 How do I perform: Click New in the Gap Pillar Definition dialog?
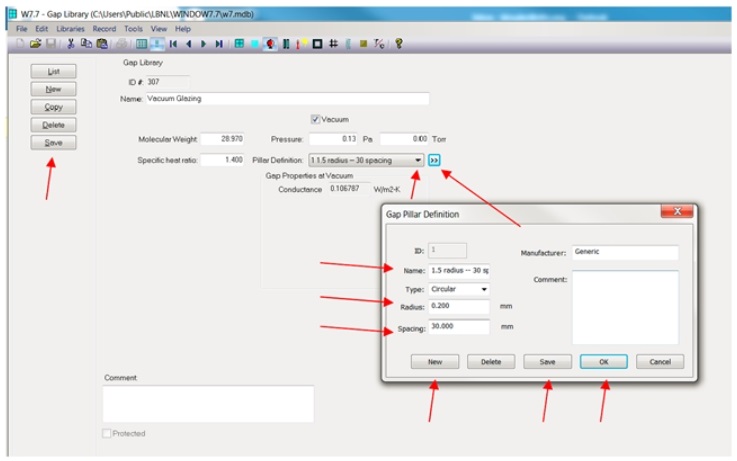tap(435, 362)
